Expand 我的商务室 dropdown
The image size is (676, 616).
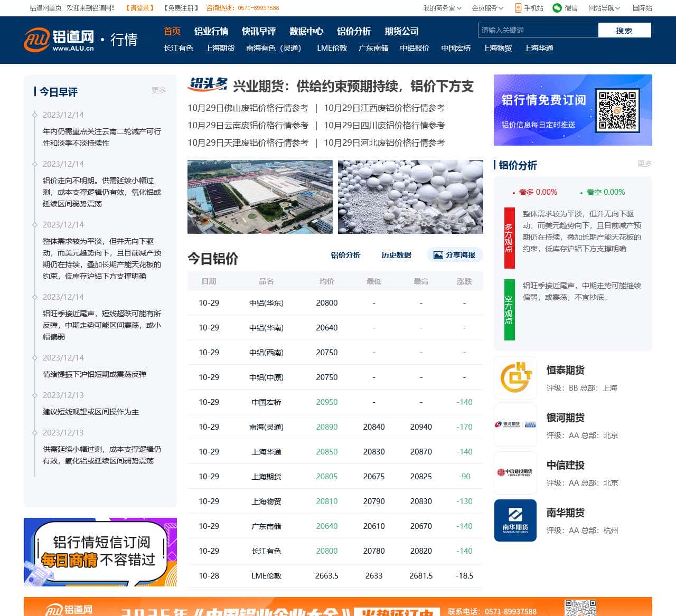pyautogui.click(x=443, y=8)
